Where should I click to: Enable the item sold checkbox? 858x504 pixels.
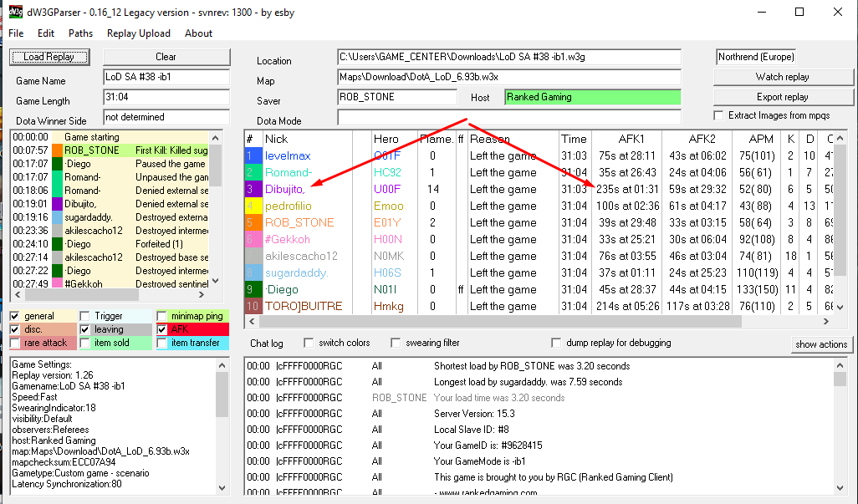coord(84,343)
